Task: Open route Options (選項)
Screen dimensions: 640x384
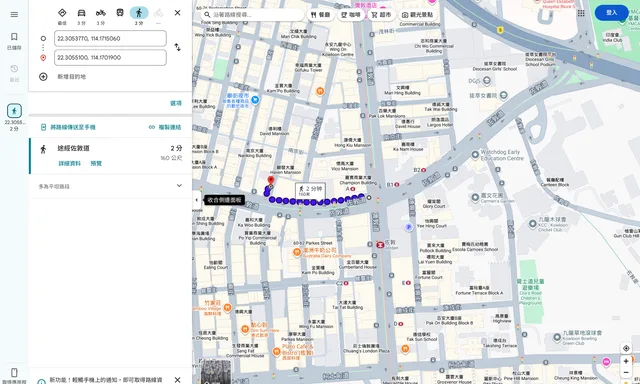Action: pos(176,103)
